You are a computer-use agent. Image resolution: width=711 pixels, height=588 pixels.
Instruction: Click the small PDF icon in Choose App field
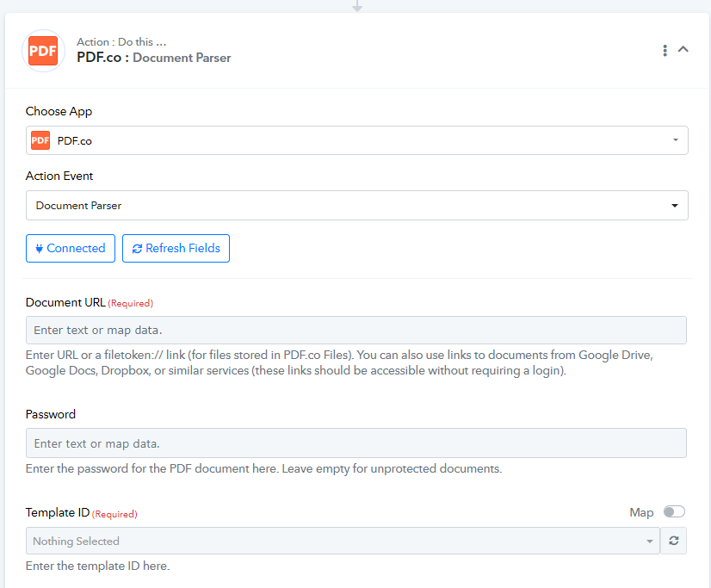40,140
